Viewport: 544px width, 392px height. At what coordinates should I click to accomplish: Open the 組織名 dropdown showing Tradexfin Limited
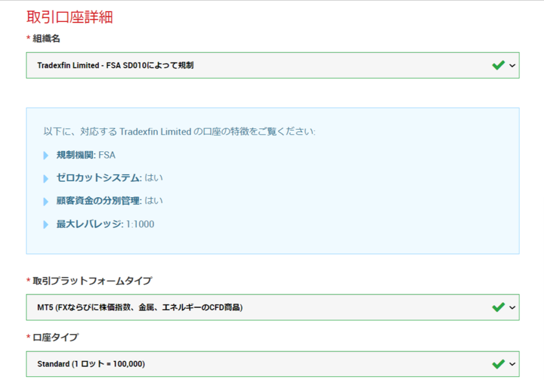pos(273,65)
